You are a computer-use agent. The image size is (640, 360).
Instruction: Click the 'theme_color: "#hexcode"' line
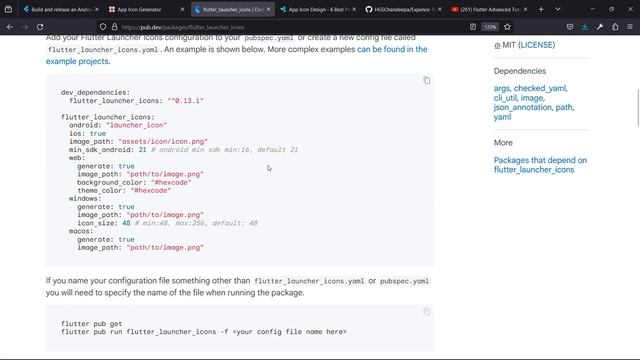pos(124,191)
